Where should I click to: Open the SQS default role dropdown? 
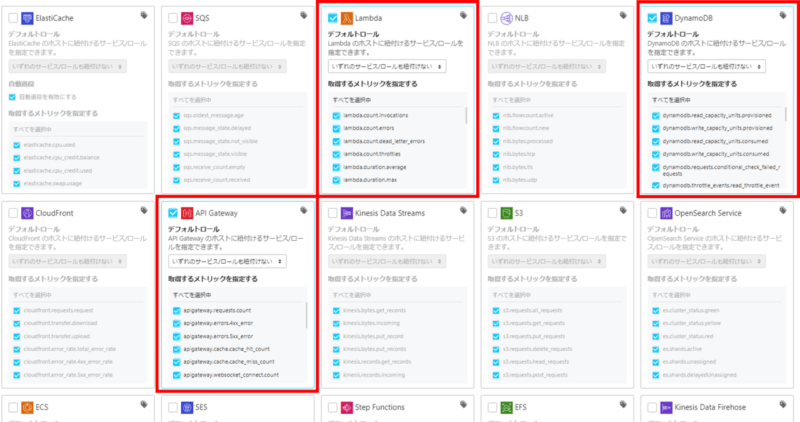click(227, 66)
